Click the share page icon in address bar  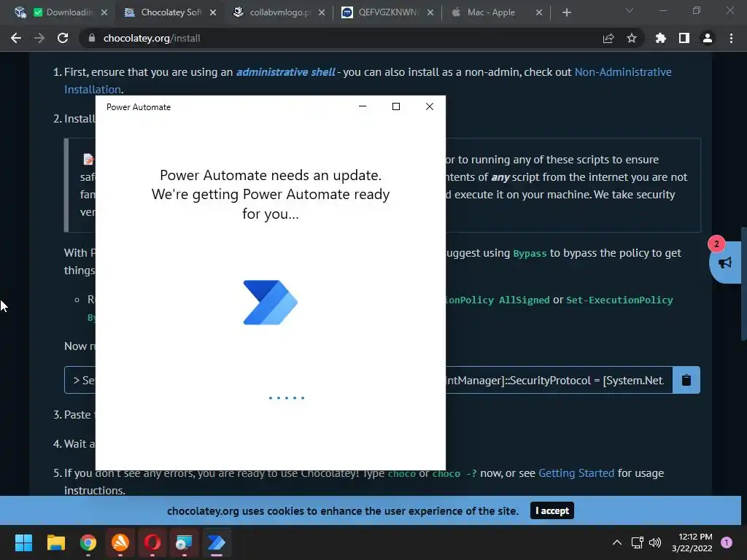[608, 38]
